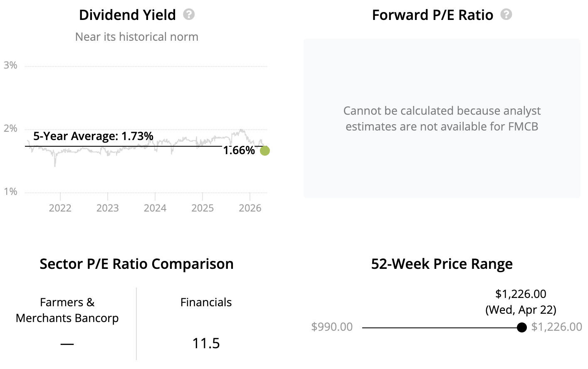
Task: Click the Farmers & Merchants Bancorp label
Action: [x=67, y=310]
